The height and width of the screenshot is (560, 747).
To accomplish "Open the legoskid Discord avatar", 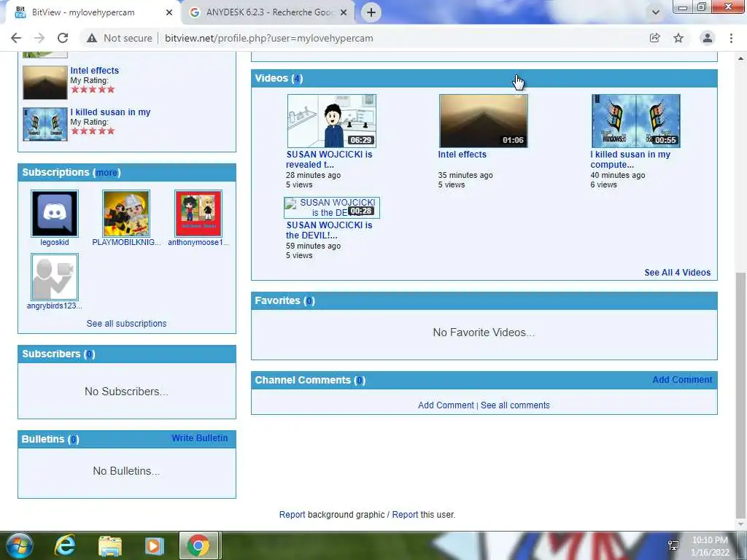I will (x=54, y=214).
